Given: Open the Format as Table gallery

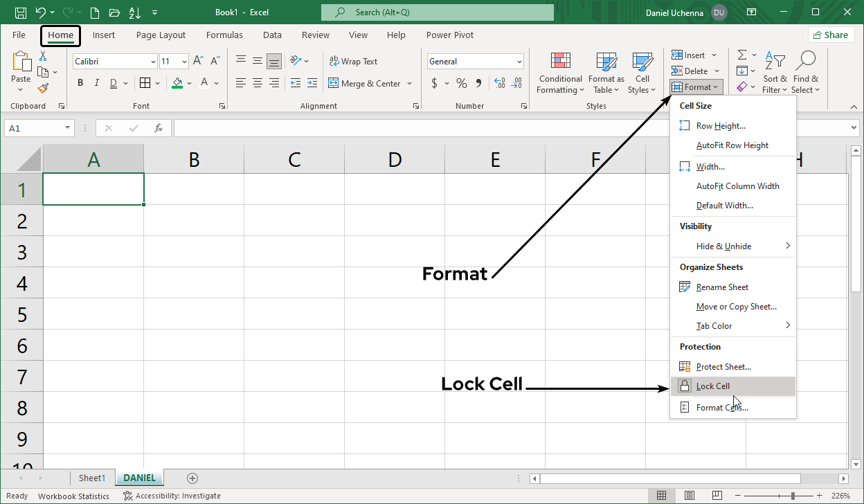Looking at the screenshot, I should 606,73.
